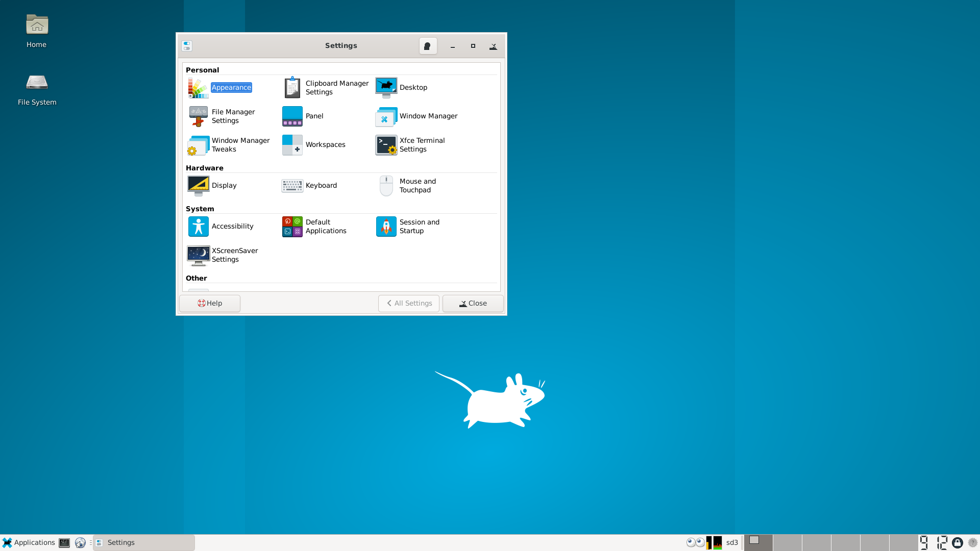
Task: Open the Workspaces settings icon
Action: coord(292,145)
